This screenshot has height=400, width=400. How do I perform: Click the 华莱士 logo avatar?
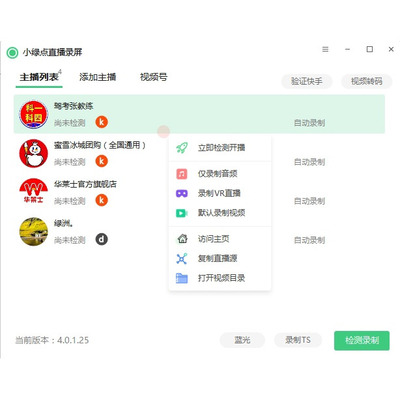point(33,192)
